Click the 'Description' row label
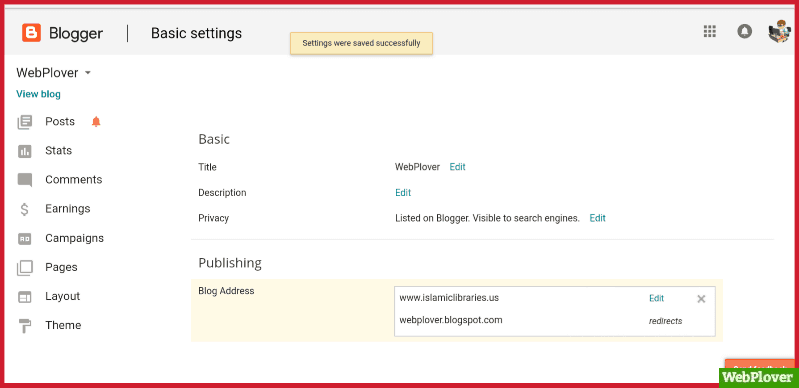This screenshot has width=799, height=388. pyautogui.click(x=222, y=193)
